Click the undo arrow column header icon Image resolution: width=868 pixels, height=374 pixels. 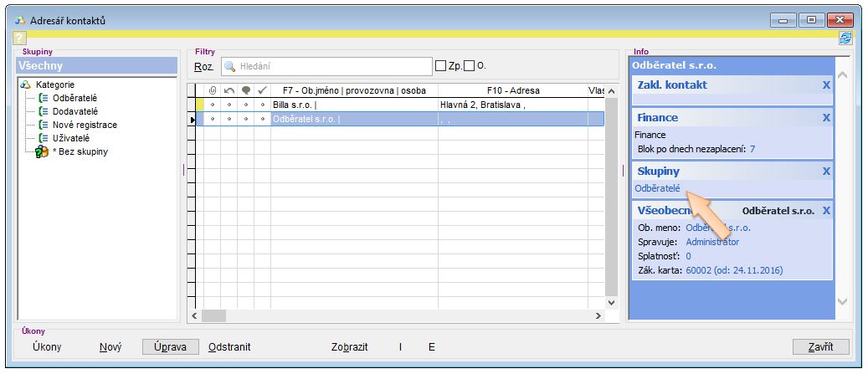pos(229,90)
